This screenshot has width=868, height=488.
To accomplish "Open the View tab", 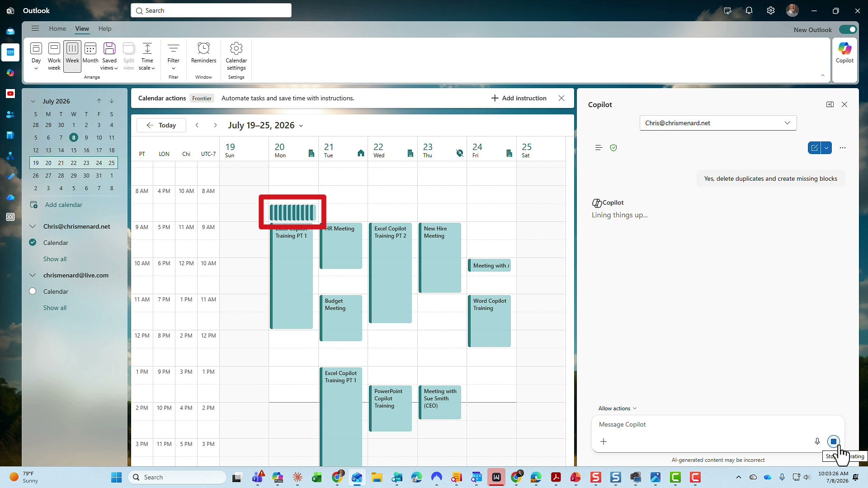I will (x=82, y=28).
